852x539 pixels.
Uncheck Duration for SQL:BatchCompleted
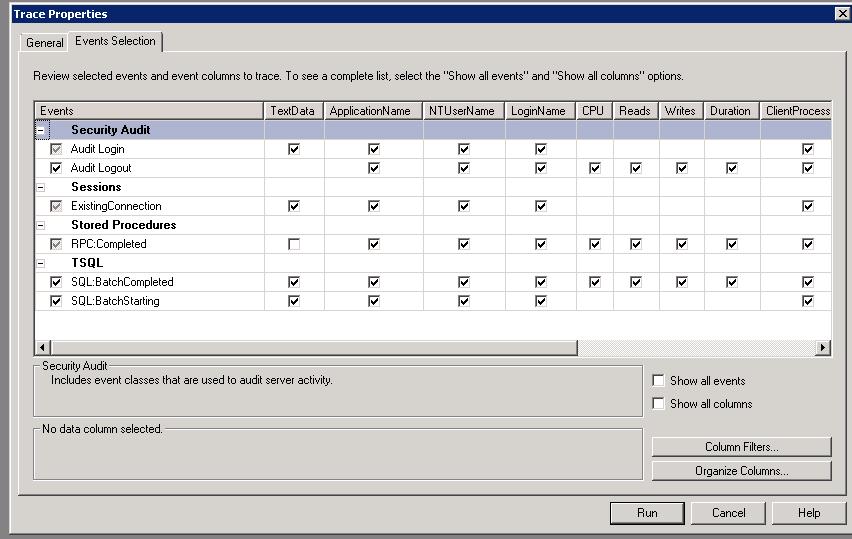pos(732,282)
